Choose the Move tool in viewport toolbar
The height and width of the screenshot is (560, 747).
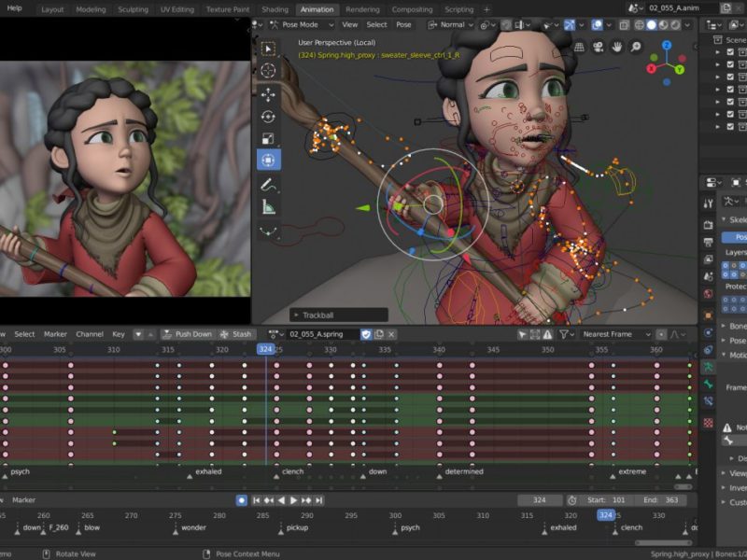[268, 94]
